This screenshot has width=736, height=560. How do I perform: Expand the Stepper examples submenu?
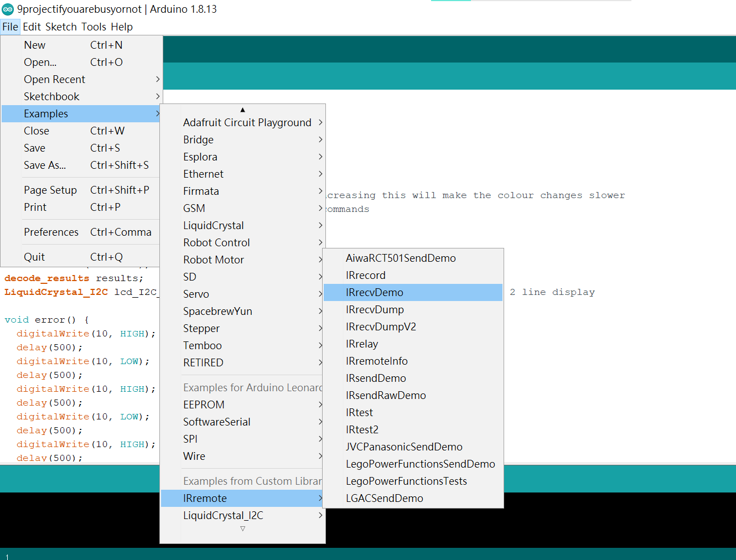(x=242, y=328)
